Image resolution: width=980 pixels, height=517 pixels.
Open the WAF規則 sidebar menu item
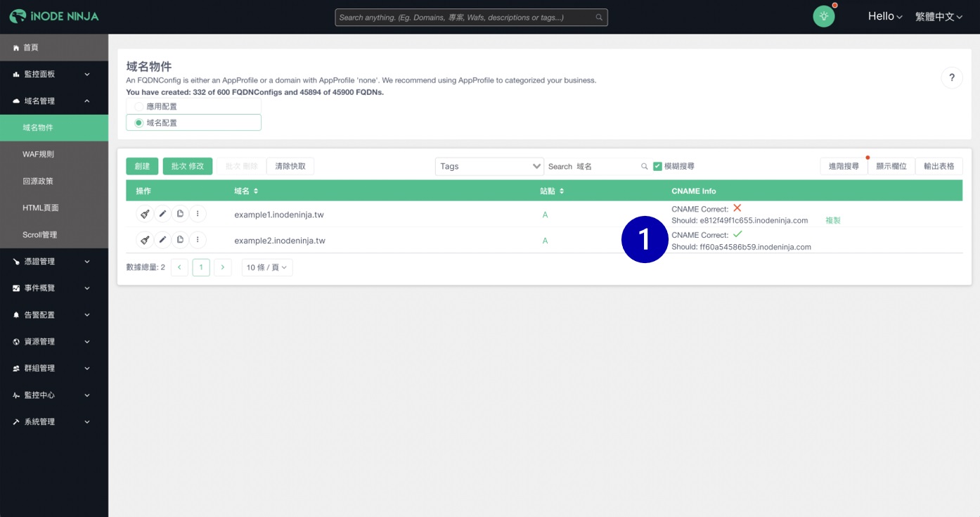[x=39, y=155]
